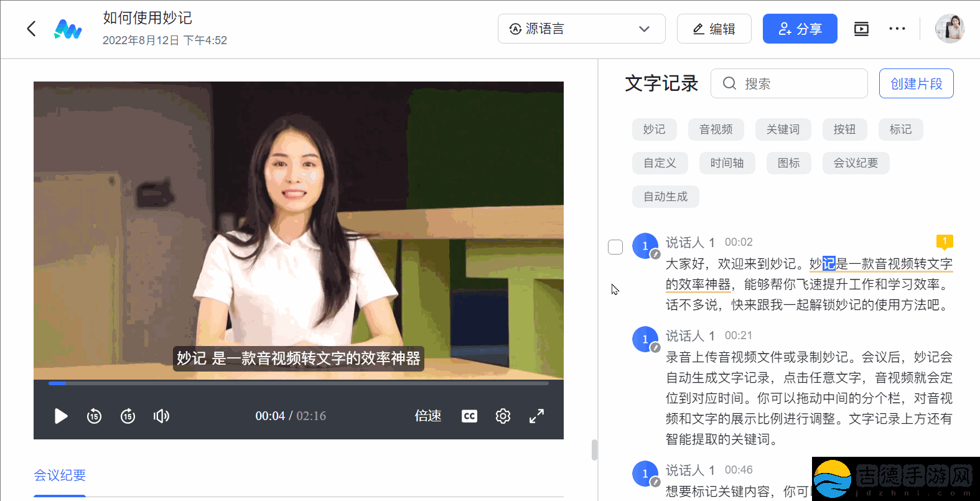Click the video progress bar
The image size is (980, 501).
click(x=299, y=383)
